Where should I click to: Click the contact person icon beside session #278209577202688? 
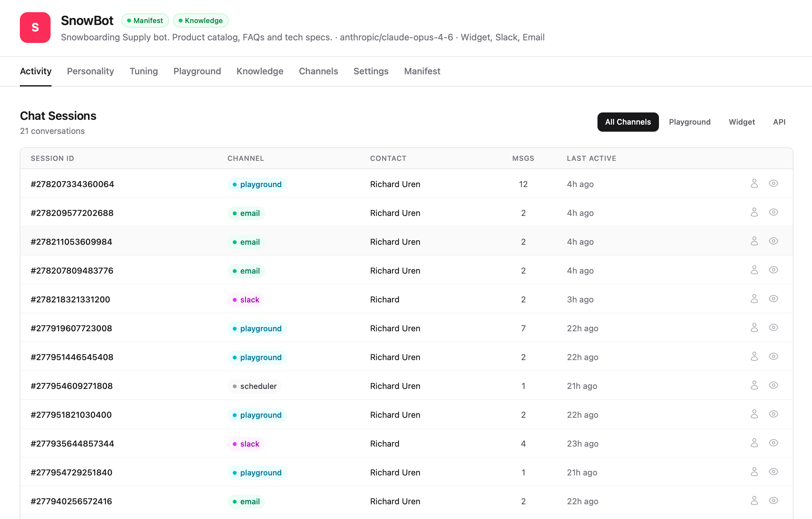(x=754, y=213)
